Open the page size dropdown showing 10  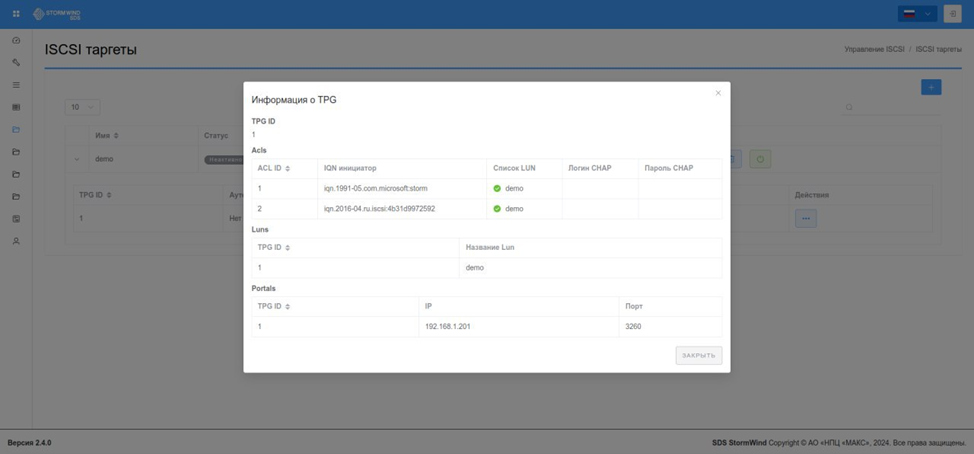[82, 107]
